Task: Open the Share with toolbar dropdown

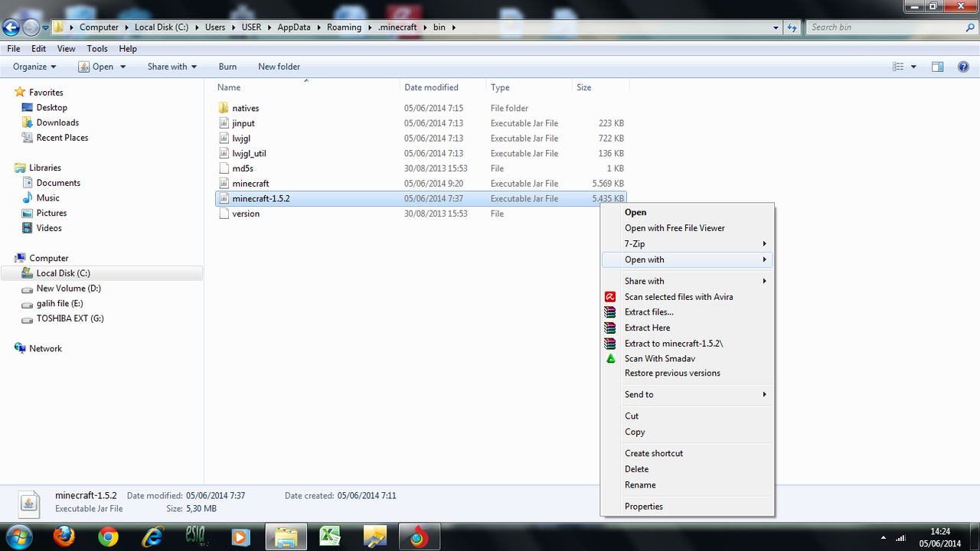Action: click(172, 67)
